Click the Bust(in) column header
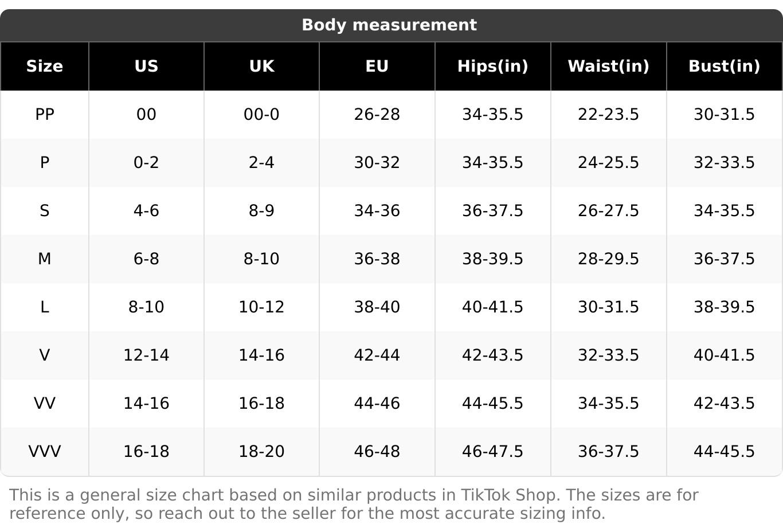783x532 pixels. [724, 66]
